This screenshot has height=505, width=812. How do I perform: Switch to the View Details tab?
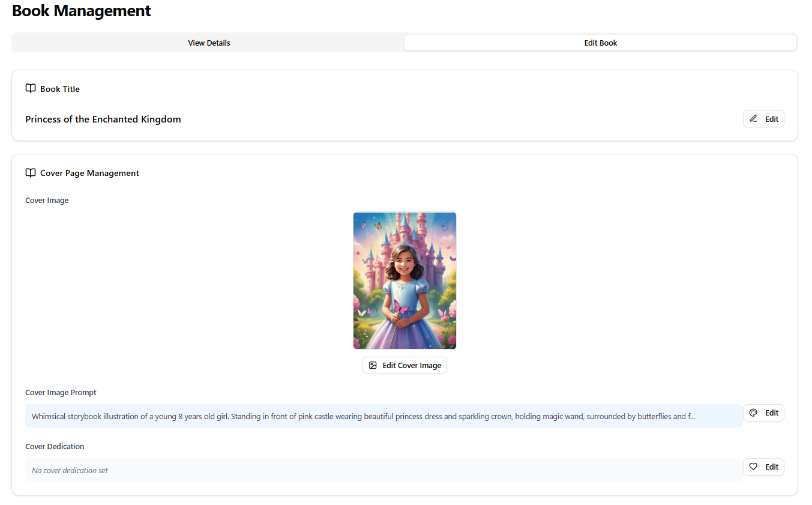click(209, 43)
